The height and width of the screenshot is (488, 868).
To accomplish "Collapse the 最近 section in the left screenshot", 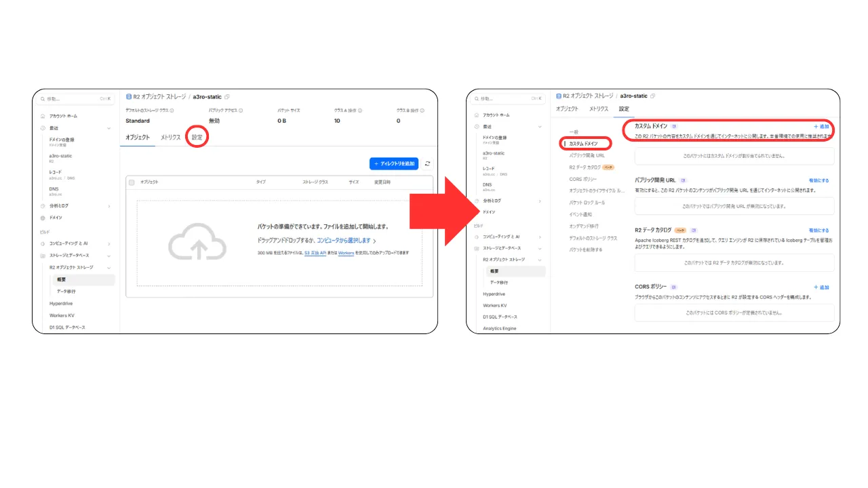I will click(x=108, y=128).
